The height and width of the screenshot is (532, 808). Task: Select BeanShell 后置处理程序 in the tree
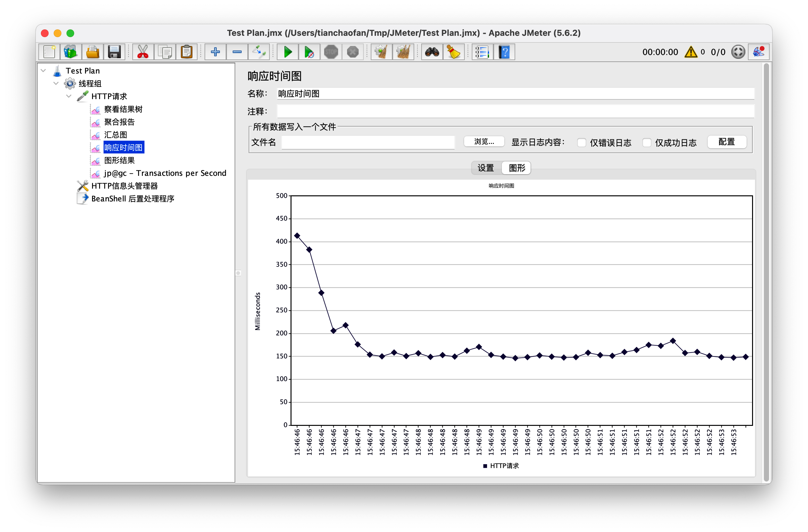[133, 199]
